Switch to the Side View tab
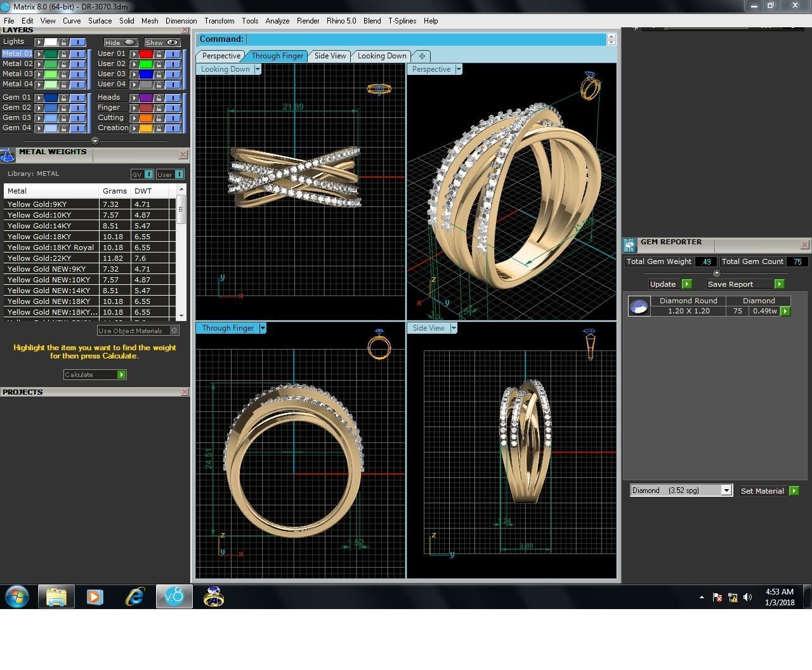Screen dimensions: 812x670 point(330,56)
